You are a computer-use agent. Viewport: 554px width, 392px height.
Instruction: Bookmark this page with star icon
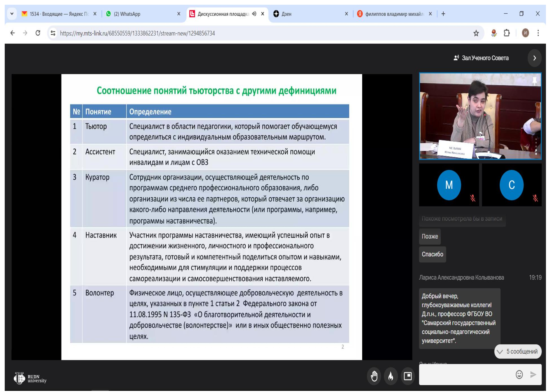coord(476,33)
